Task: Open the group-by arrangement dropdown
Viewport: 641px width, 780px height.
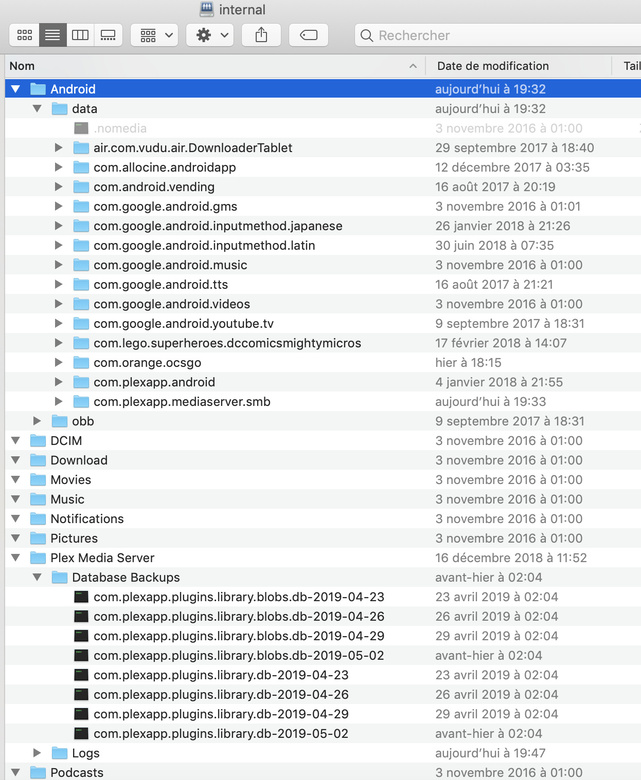Action: [x=155, y=35]
